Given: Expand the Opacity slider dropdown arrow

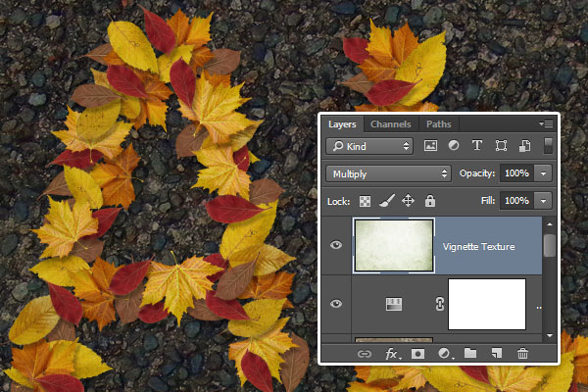Looking at the screenshot, I should (542, 173).
